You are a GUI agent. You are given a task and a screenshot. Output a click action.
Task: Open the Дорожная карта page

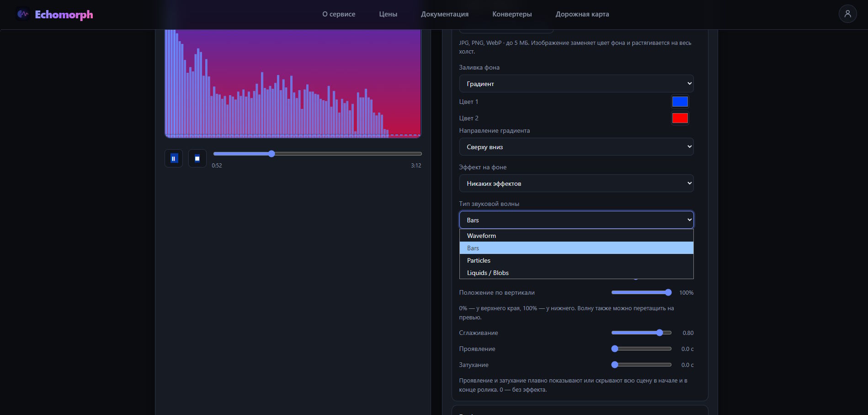[x=582, y=14]
